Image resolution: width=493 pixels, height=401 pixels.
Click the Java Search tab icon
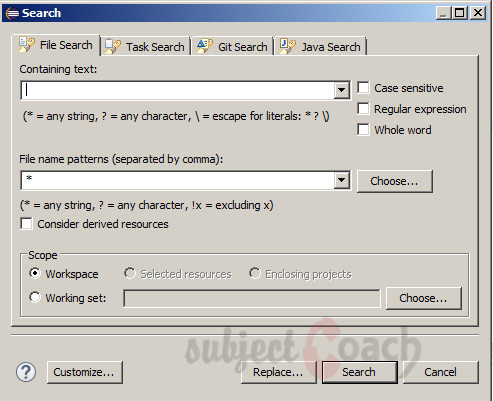point(288,46)
